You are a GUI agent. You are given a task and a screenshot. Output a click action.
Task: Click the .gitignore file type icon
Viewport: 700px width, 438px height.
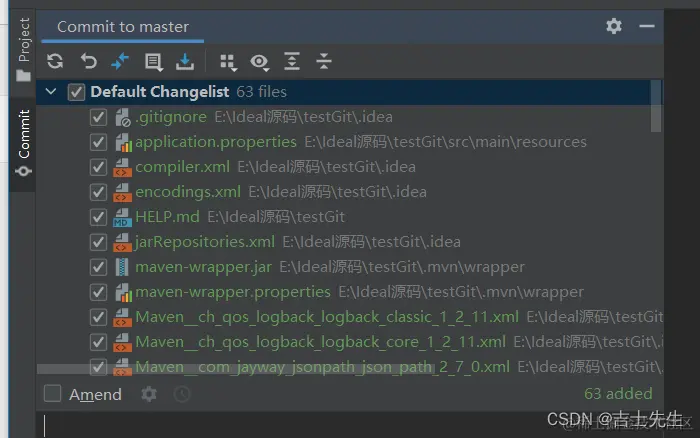pos(122,117)
